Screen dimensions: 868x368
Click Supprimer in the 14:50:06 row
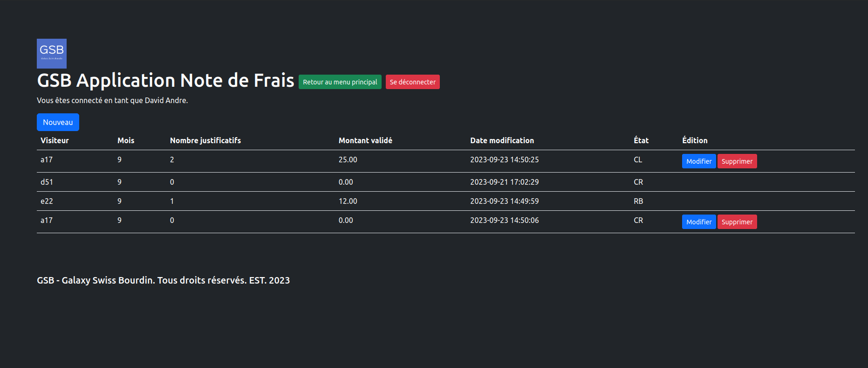[x=737, y=222]
